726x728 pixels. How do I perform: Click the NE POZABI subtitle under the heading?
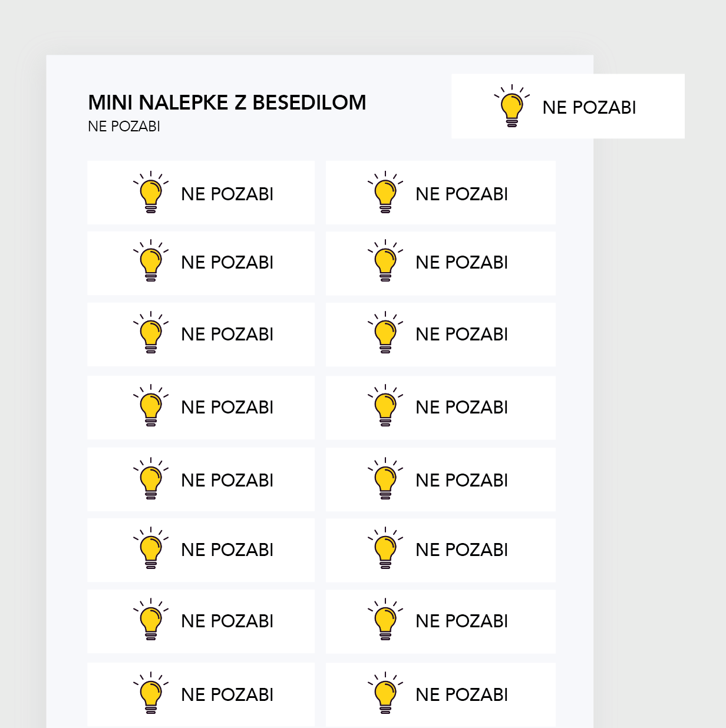[124, 127]
